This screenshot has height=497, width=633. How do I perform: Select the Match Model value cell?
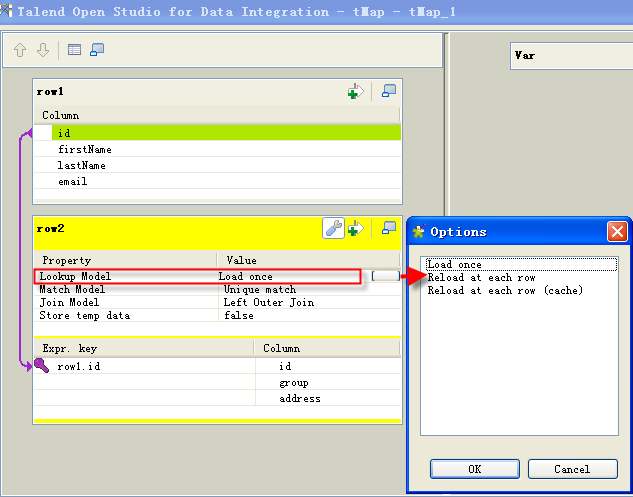290,289
